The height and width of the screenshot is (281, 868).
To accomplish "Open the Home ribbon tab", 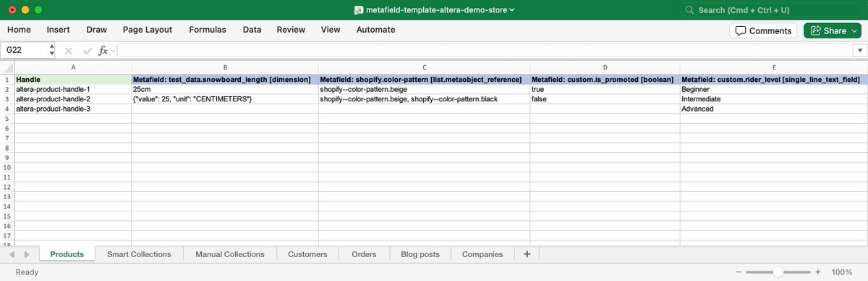I will coord(19,30).
